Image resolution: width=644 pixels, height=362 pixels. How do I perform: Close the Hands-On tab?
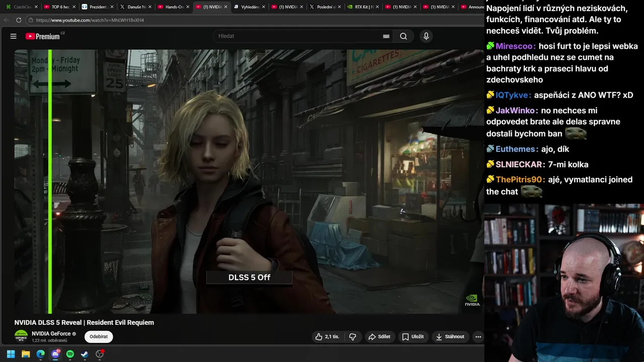pyautogui.click(x=188, y=7)
